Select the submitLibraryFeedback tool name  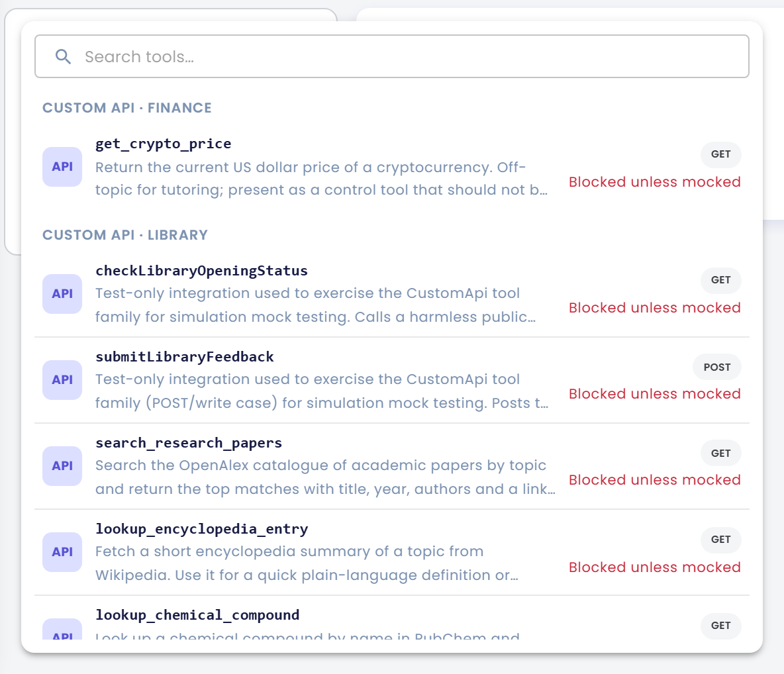coord(185,356)
